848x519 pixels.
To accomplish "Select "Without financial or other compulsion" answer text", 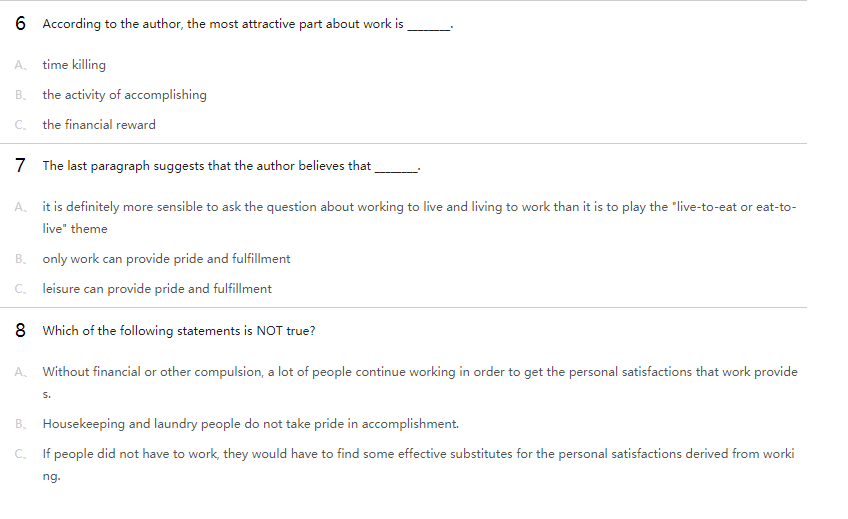I will tap(419, 372).
